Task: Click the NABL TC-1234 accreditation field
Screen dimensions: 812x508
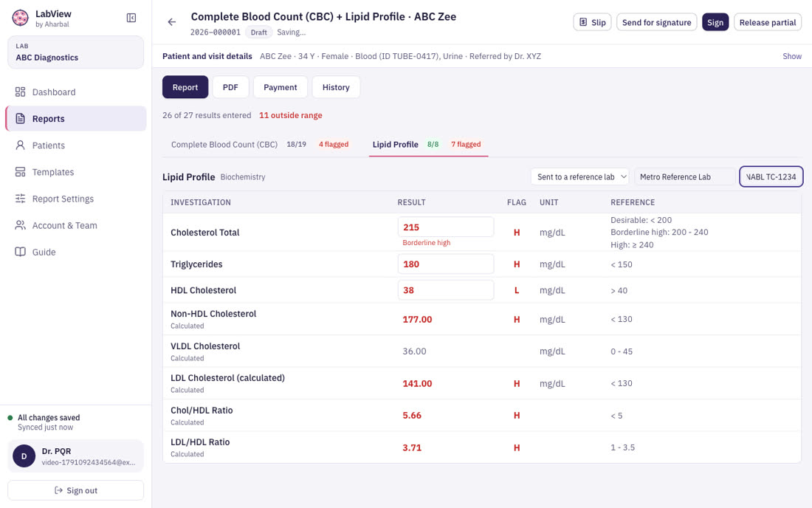Action: tap(771, 176)
